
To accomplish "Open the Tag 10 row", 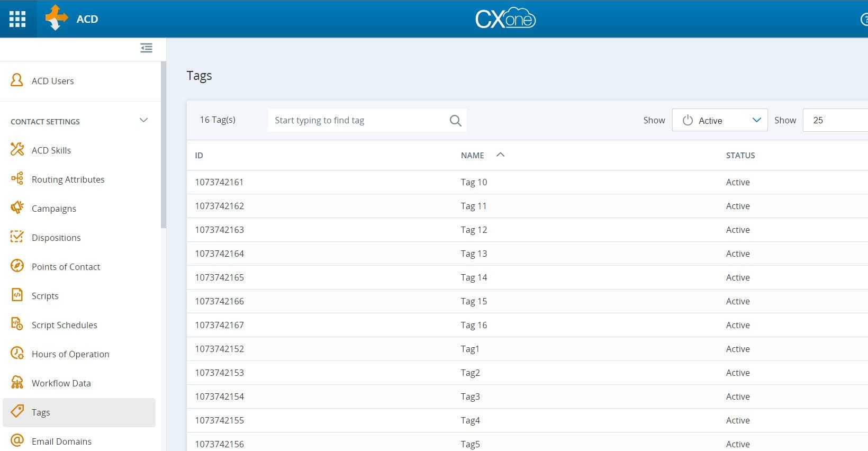I will coord(474,182).
